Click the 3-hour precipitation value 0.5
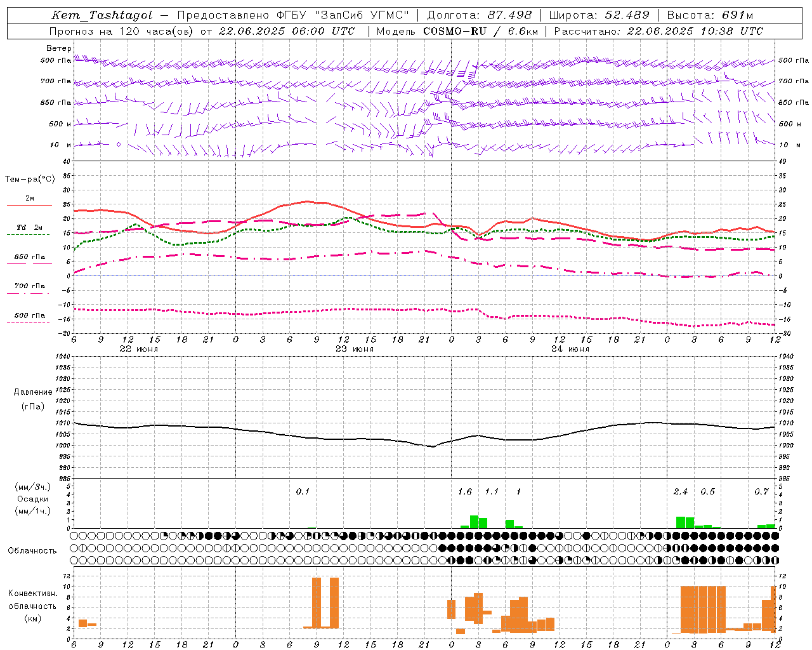 point(707,491)
